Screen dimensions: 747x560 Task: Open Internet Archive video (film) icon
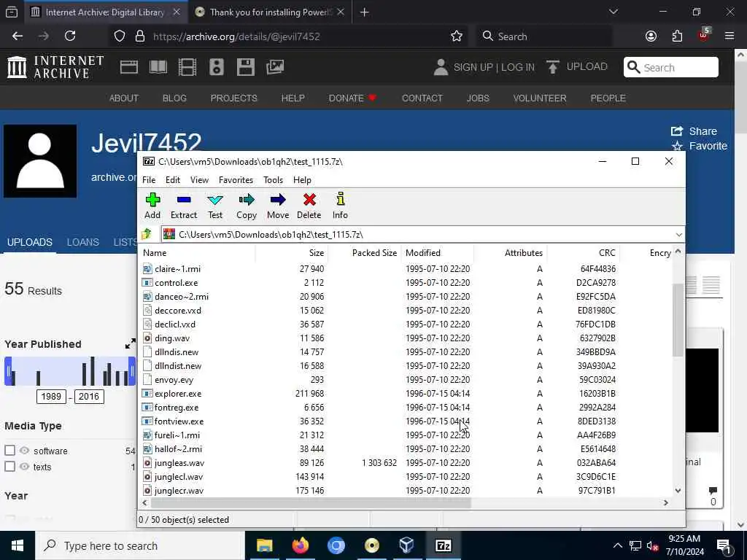187,67
